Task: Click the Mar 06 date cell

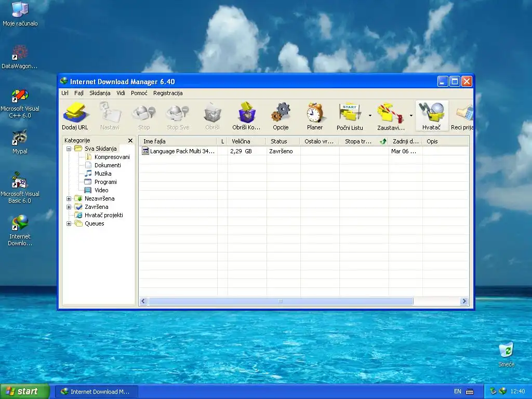Action: pos(403,151)
